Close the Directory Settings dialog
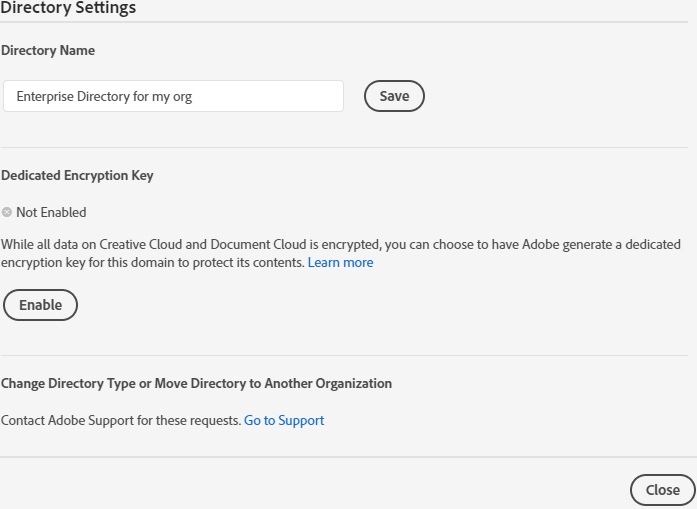The image size is (697, 509). click(x=663, y=490)
